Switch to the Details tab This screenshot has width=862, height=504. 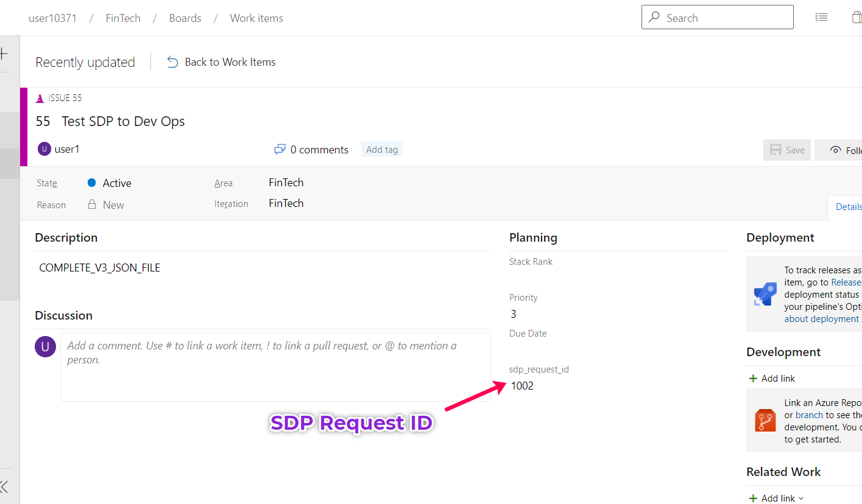pos(848,207)
